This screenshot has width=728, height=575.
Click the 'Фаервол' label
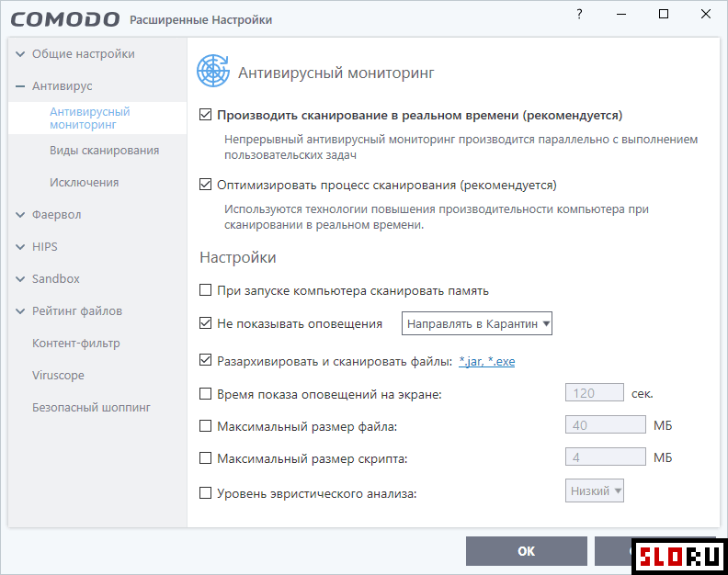[x=56, y=214]
